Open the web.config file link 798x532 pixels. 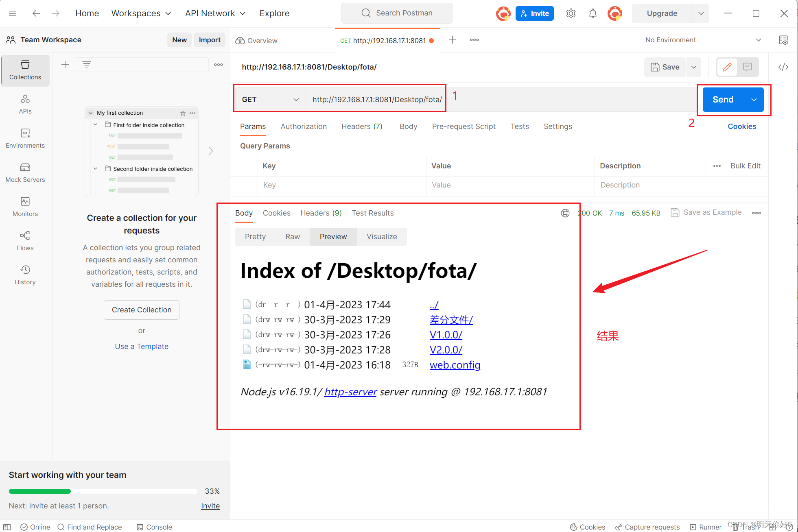click(x=455, y=365)
